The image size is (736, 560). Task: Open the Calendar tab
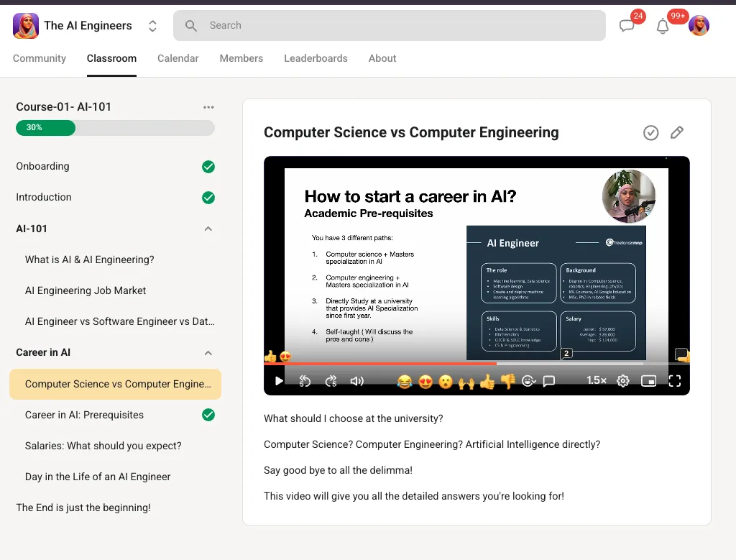[x=178, y=58]
